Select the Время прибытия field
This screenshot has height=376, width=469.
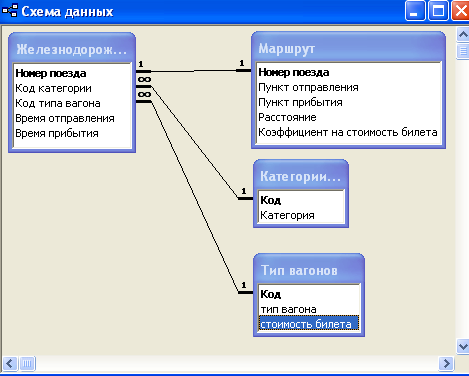click(x=72, y=133)
